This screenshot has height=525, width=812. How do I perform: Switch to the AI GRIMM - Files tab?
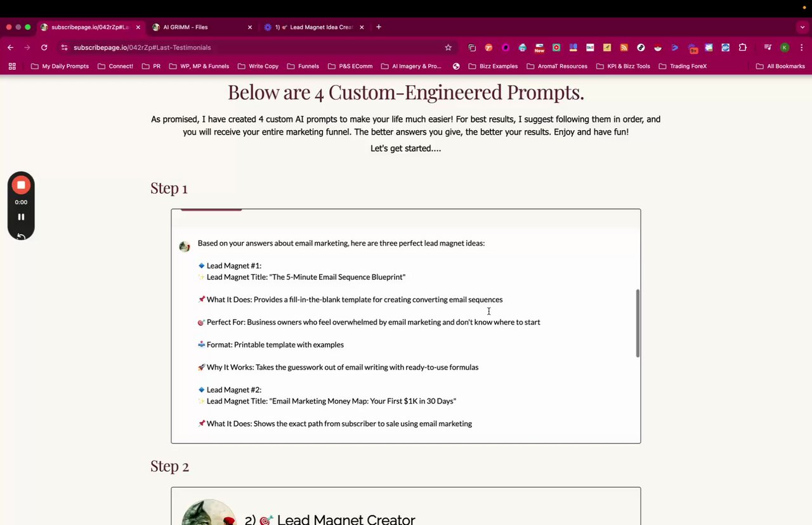pyautogui.click(x=197, y=27)
